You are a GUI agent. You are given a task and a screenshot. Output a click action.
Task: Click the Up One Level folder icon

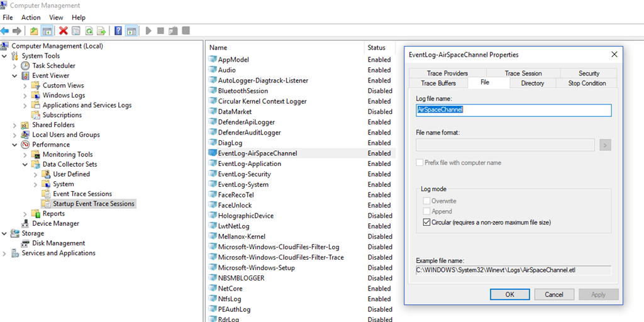point(34,31)
